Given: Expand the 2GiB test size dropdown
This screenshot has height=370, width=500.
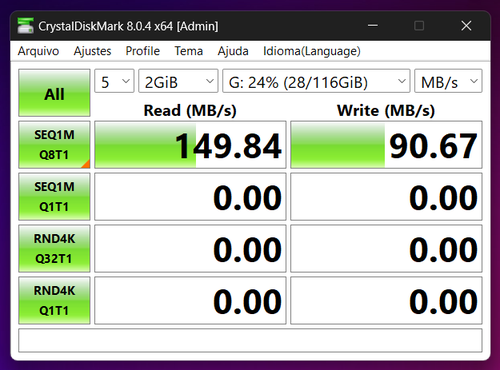Looking at the screenshot, I should tap(178, 81).
